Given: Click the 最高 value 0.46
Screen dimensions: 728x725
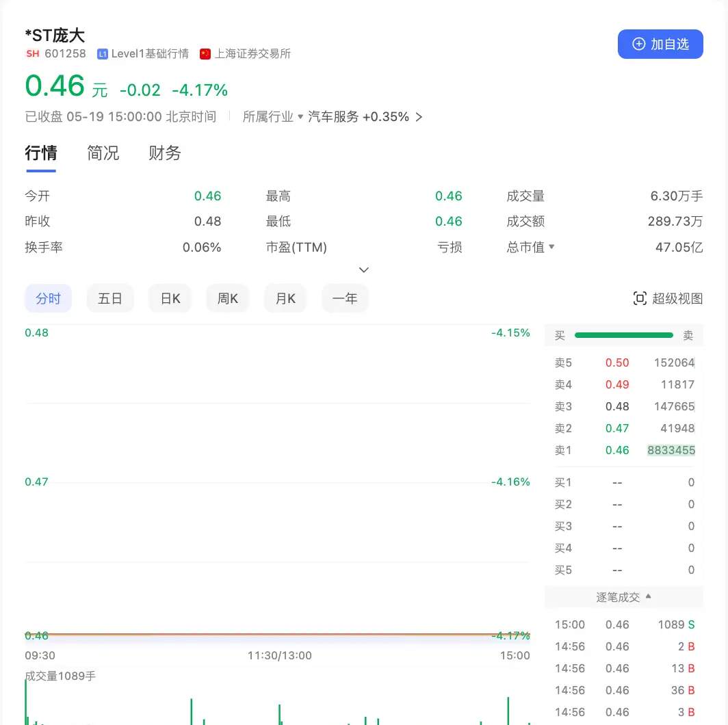Looking at the screenshot, I should (449, 196).
